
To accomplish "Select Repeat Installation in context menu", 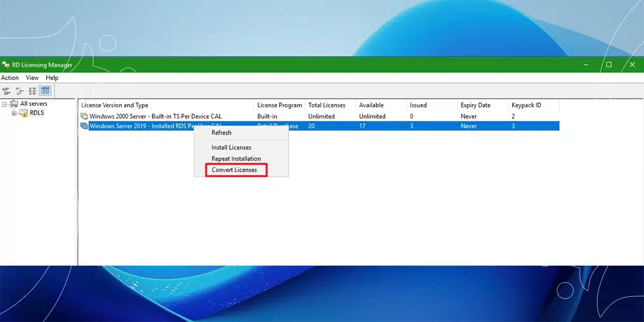I will (236, 159).
